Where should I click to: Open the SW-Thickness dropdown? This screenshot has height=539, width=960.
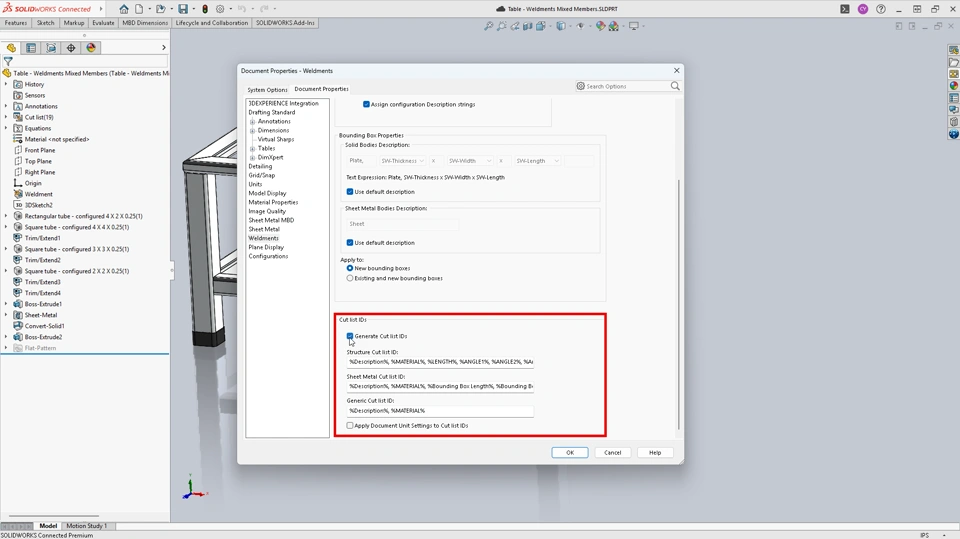pyautogui.click(x=402, y=160)
